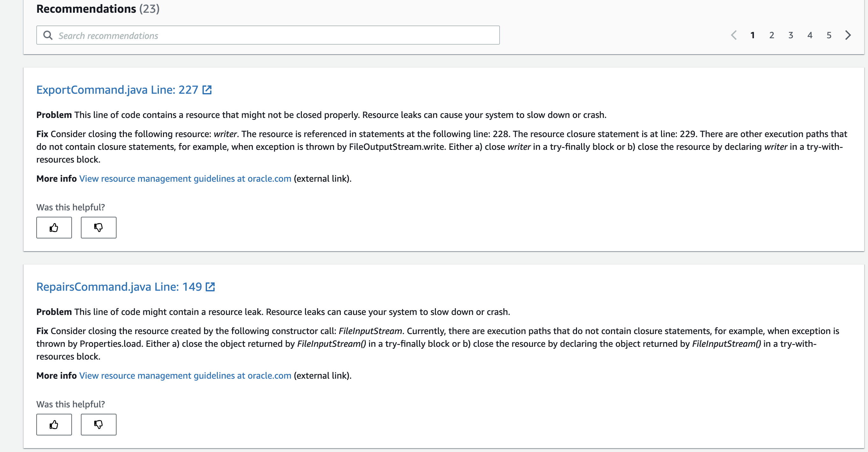
Task: Go to previous page chevron
Action: [x=734, y=35]
